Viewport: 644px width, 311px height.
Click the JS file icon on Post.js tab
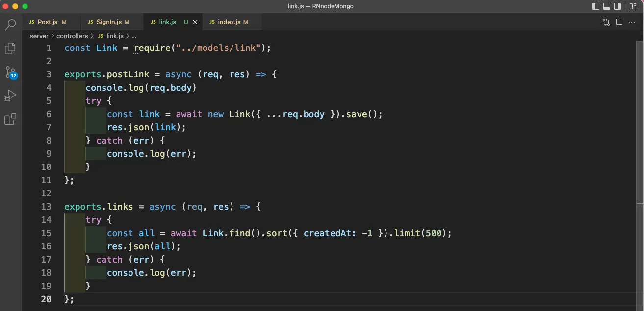click(x=32, y=22)
